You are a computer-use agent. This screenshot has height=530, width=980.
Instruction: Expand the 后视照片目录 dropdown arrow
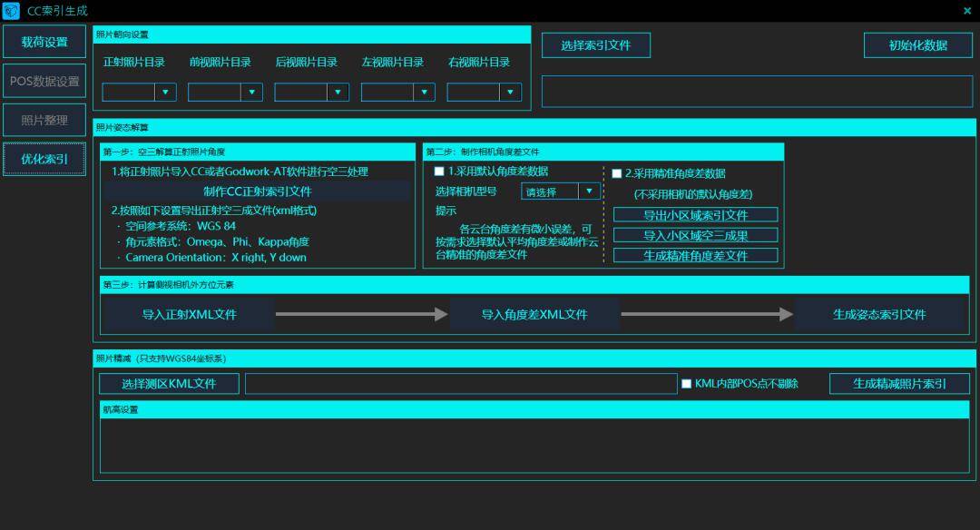coord(338,92)
